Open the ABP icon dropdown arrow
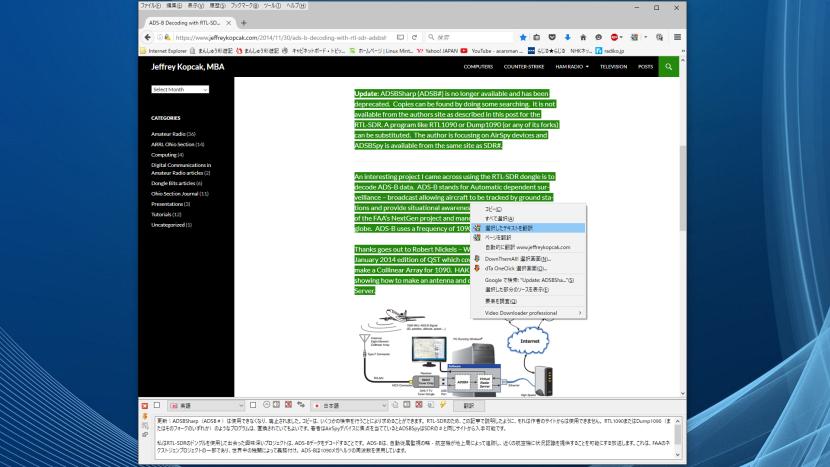The width and height of the screenshot is (830, 467). (x=621, y=37)
